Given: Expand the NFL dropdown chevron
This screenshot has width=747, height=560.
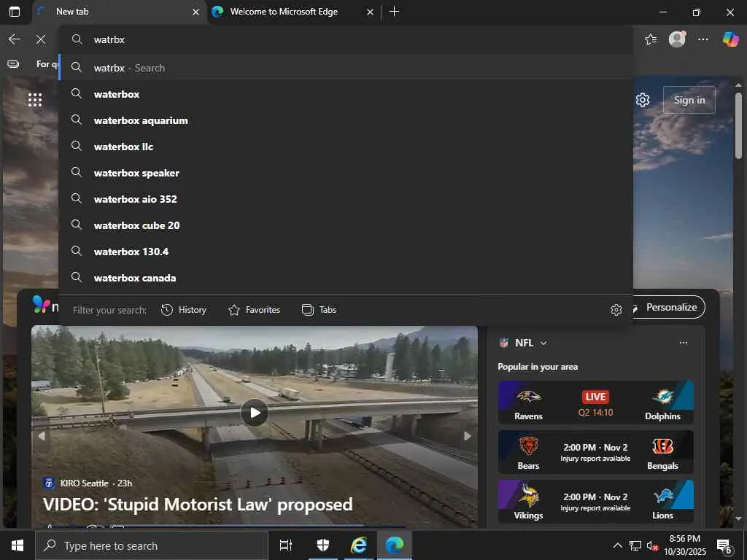Looking at the screenshot, I should click(543, 343).
